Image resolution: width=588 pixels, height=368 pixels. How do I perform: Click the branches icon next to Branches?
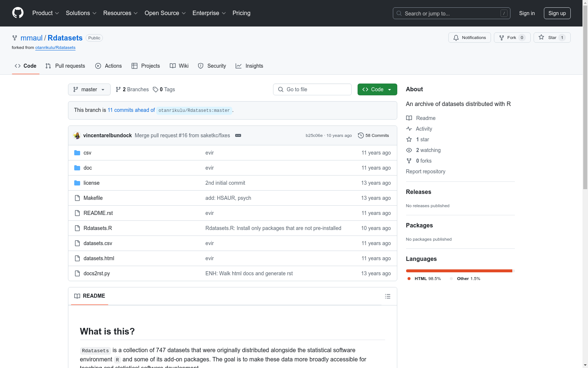[x=118, y=89]
